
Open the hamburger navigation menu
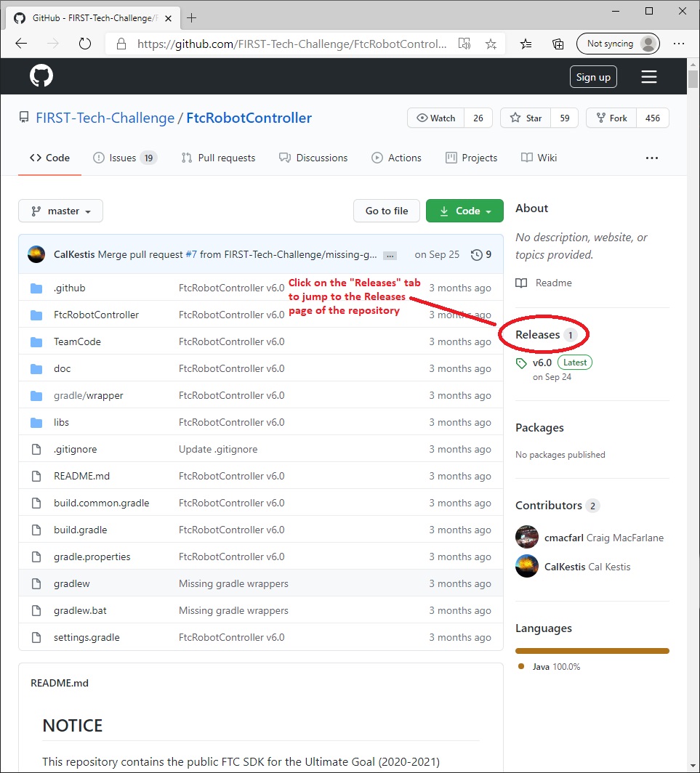pyautogui.click(x=648, y=77)
